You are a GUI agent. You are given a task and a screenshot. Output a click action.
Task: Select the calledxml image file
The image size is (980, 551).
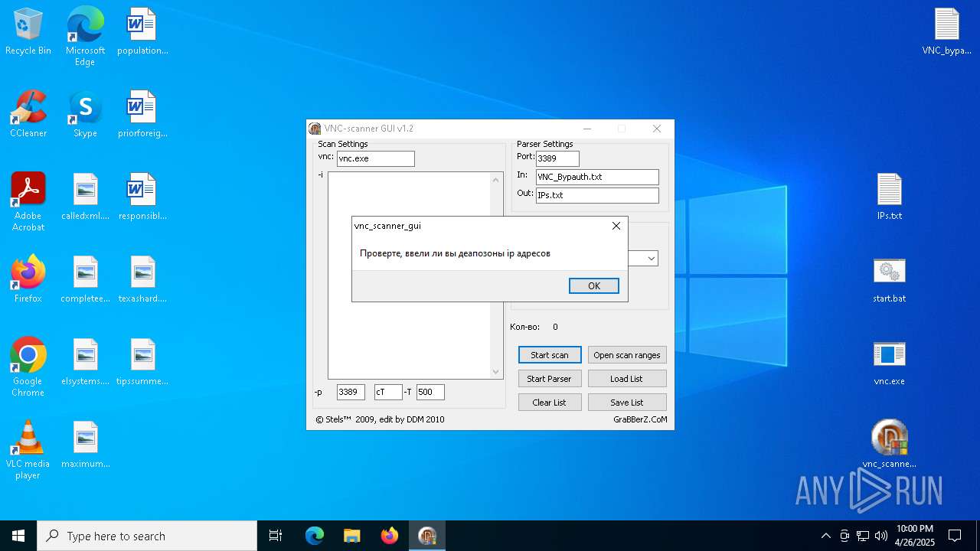tap(85, 197)
